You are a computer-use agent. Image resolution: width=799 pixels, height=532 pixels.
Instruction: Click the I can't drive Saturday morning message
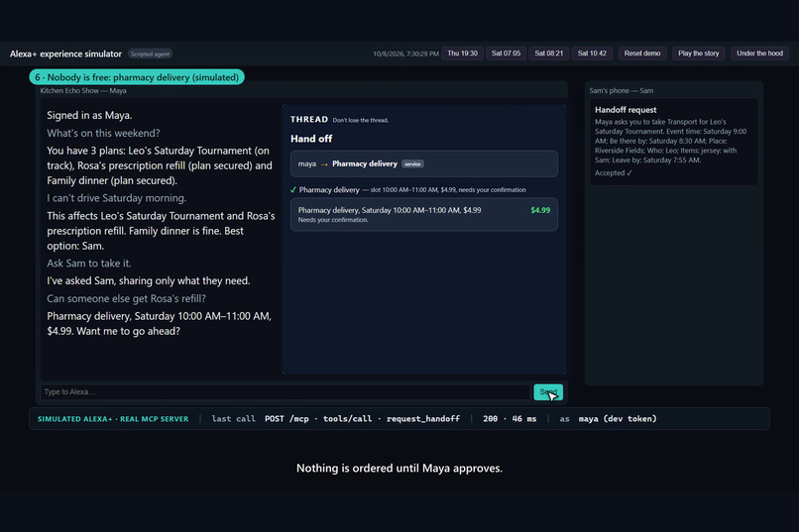click(117, 198)
